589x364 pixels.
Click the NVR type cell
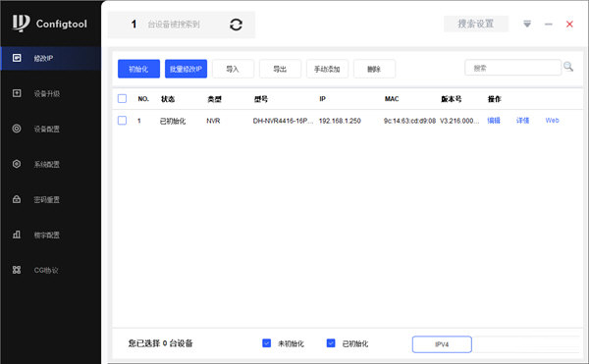pyautogui.click(x=213, y=121)
